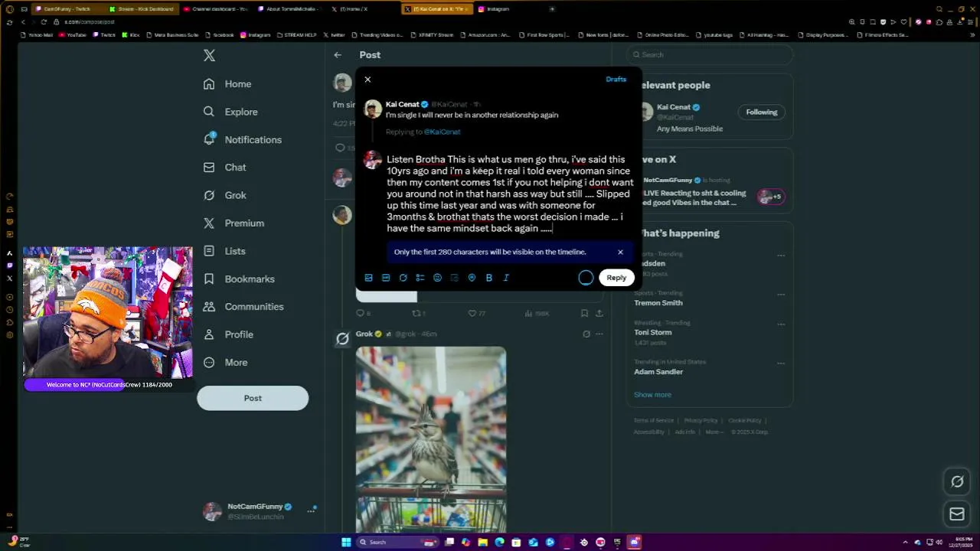Go back using the Post arrow
This screenshot has width=980, height=551.
pos(338,55)
